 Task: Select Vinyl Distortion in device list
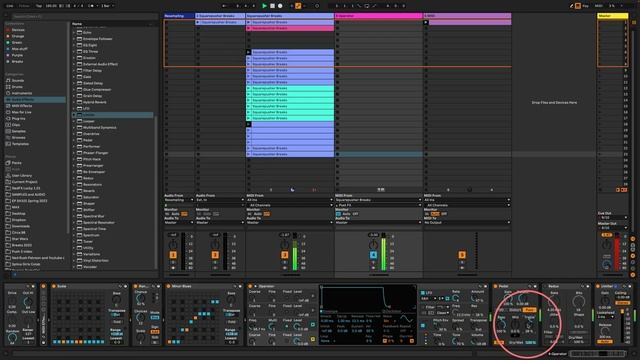click(x=96, y=260)
